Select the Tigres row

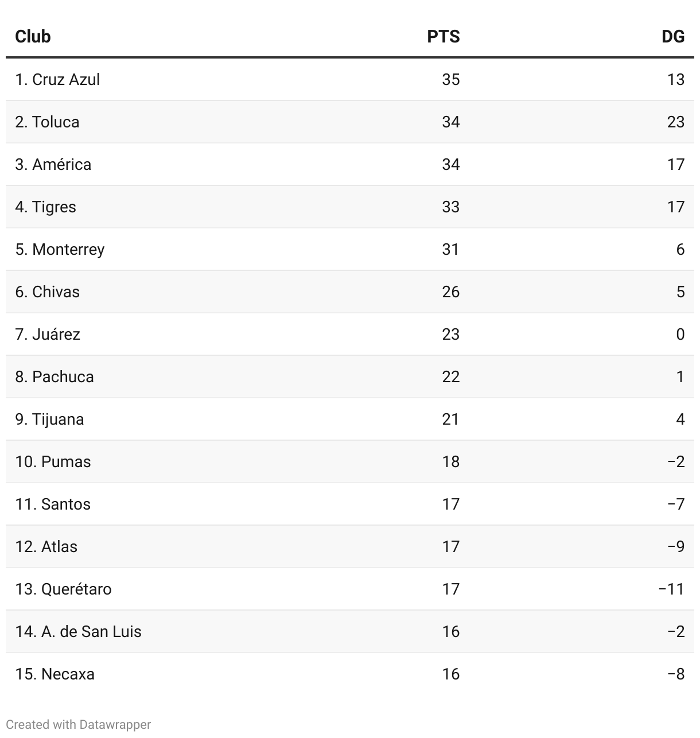point(350,207)
